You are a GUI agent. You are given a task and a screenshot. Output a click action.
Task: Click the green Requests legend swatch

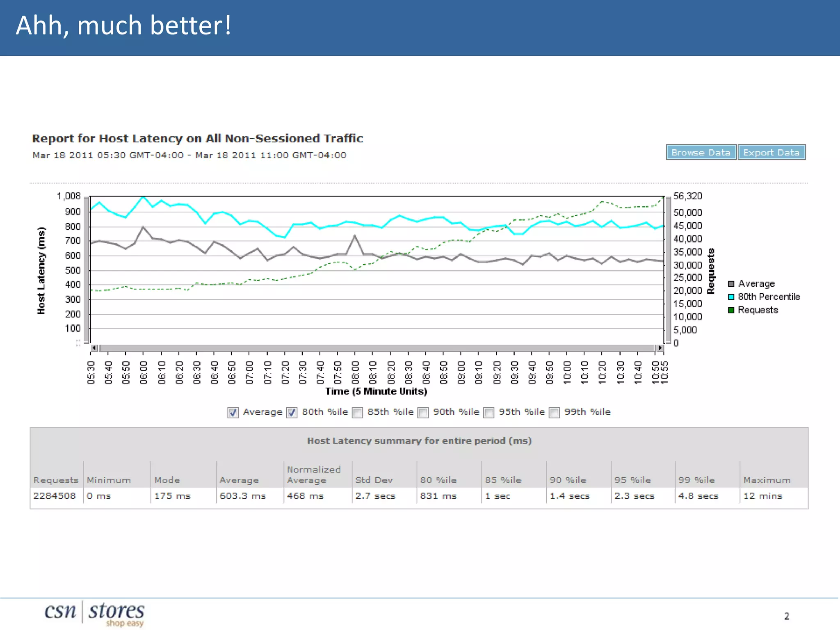[x=731, y=310]
